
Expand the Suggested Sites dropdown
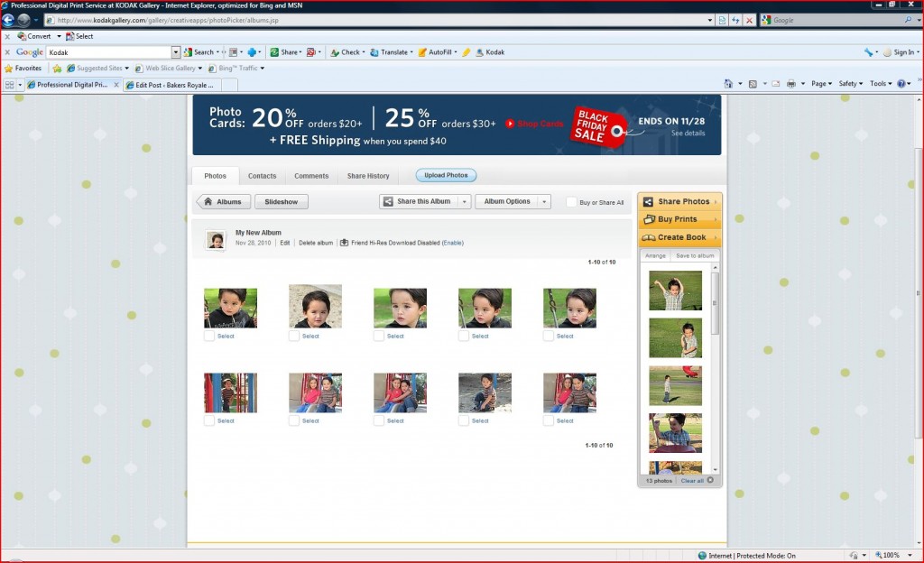126,69
